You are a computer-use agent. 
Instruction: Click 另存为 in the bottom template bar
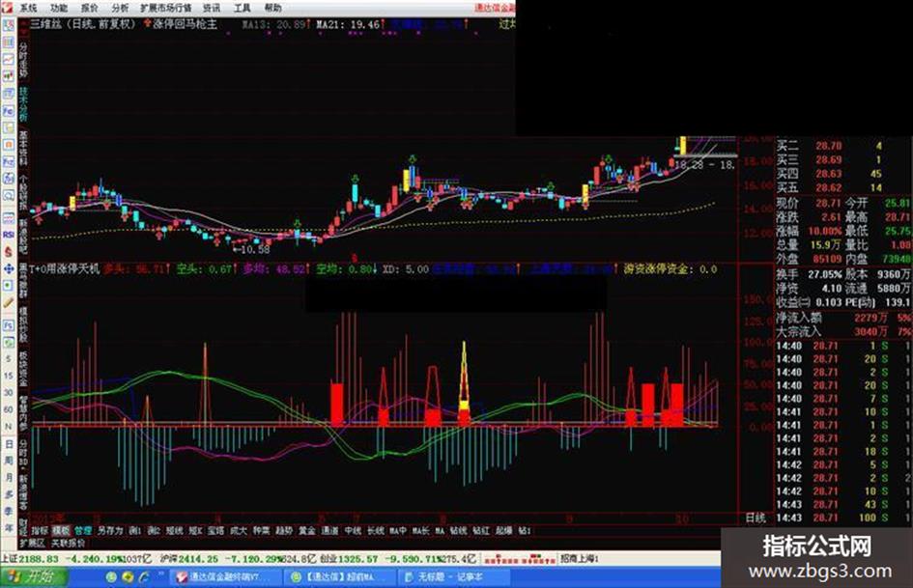110,530
